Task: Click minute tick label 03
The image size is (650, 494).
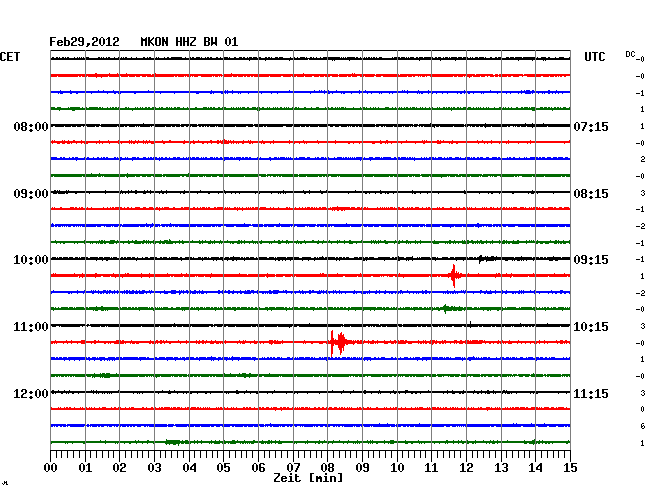Action: (x=154, y=468)
